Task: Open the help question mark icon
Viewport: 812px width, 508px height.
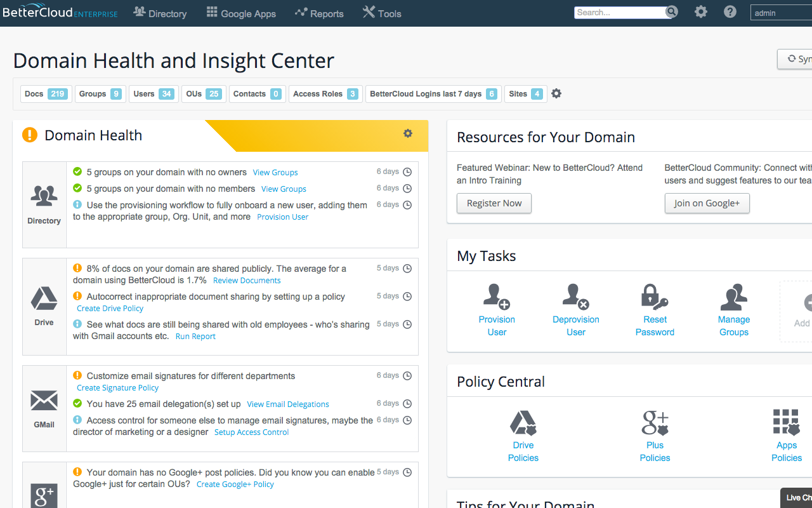Action: coord(730,12)
